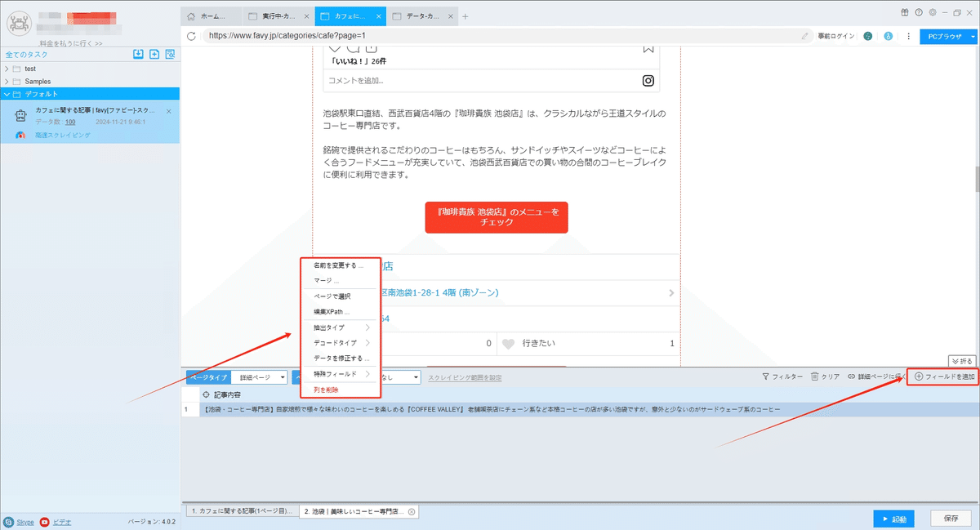Click the cookie icon next to 事前ログイン
The image size is (980, 530).
pos(867,36)
